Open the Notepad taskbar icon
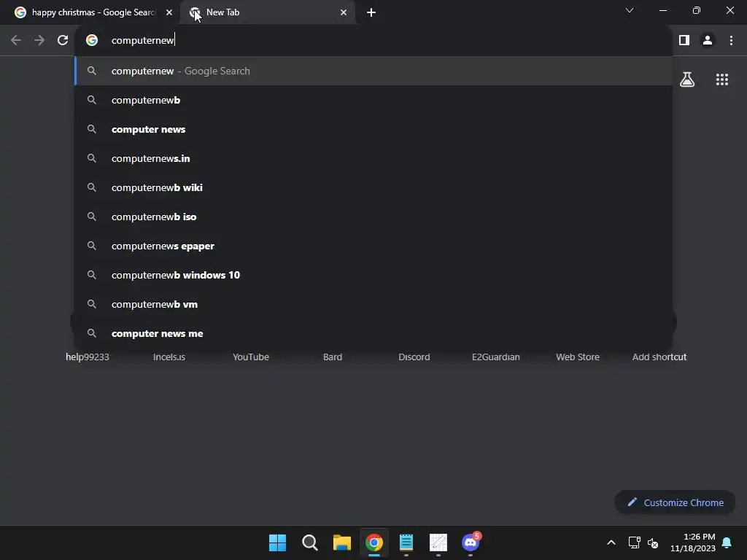This screenshot has width=747, height=560. 406,542
